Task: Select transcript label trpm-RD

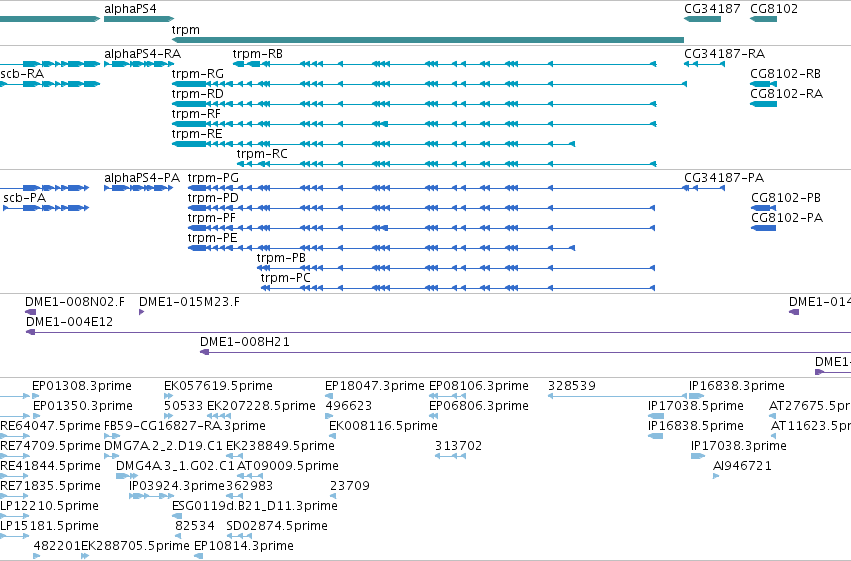Action: [x=198, y=94]
